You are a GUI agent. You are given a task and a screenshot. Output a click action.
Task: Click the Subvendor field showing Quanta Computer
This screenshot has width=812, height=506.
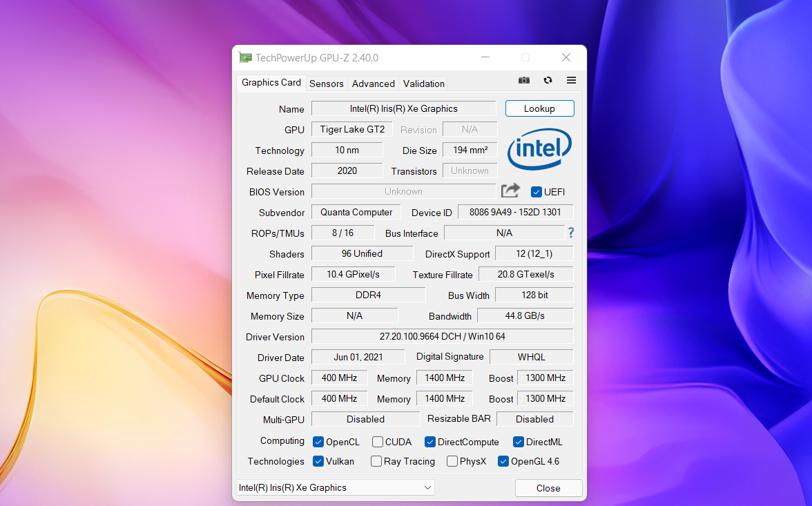[x=356, y=213]
